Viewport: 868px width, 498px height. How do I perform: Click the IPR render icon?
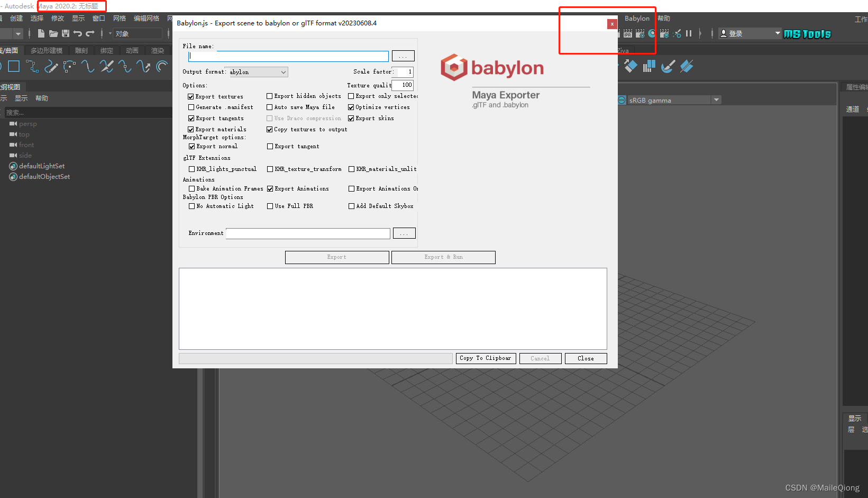coord(628,33)
